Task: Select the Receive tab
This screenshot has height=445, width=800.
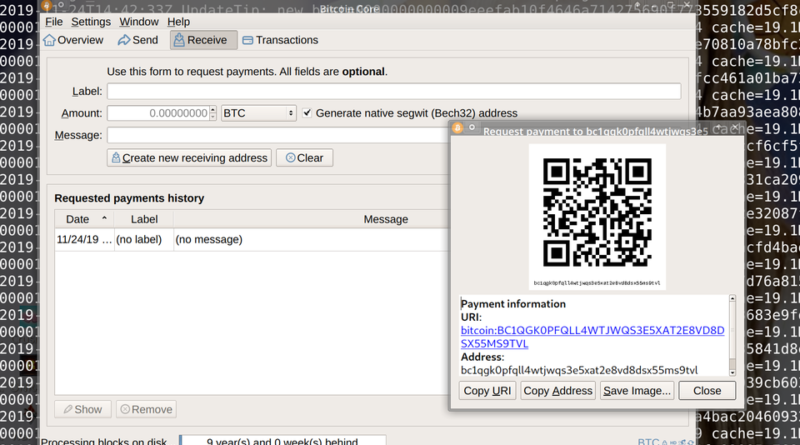Action: (x=204, y=40)
